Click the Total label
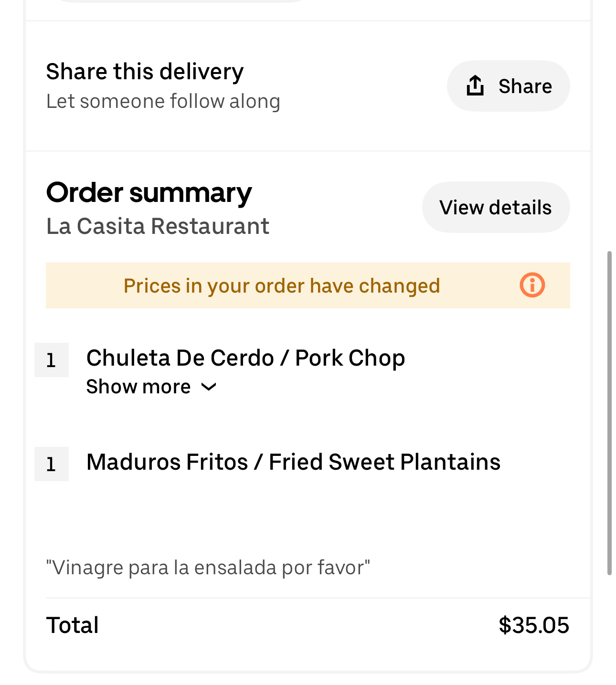Viewport: 616px width, 685px height. tap(73, 625)
